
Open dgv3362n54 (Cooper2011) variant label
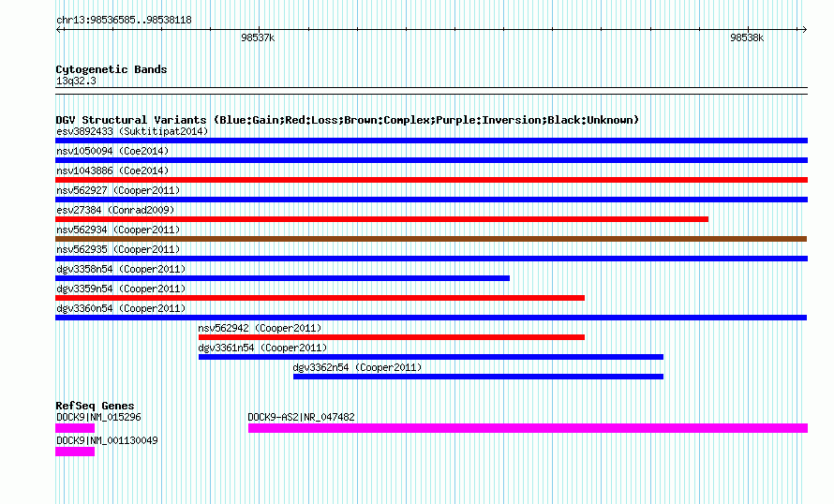357,367
